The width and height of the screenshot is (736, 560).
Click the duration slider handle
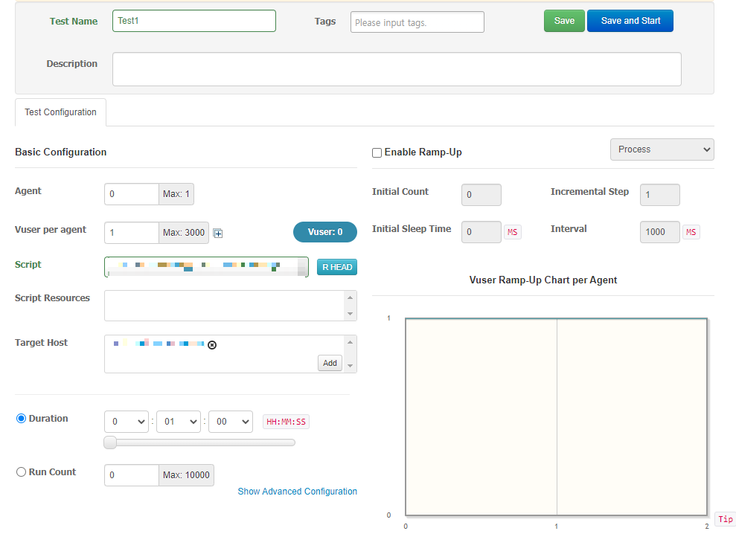(x=110, y=442)
